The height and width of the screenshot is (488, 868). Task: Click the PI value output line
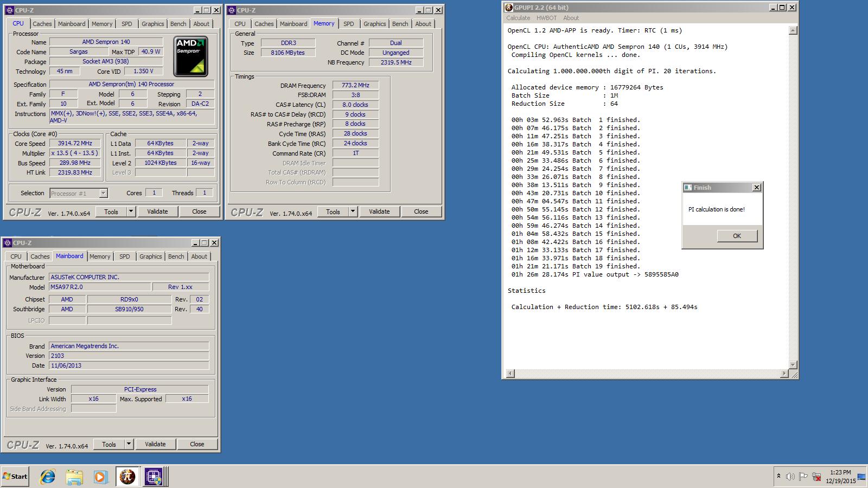tap(595, 274)
